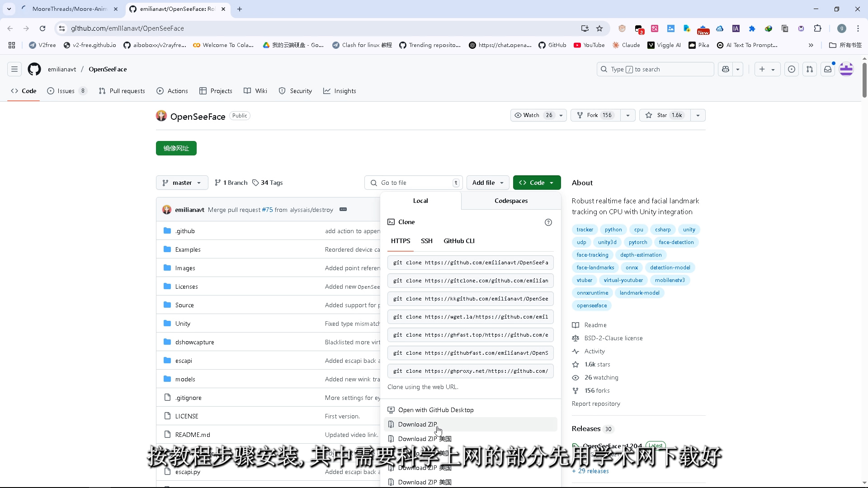Open the hamburger navigation menu

point(14,69)
